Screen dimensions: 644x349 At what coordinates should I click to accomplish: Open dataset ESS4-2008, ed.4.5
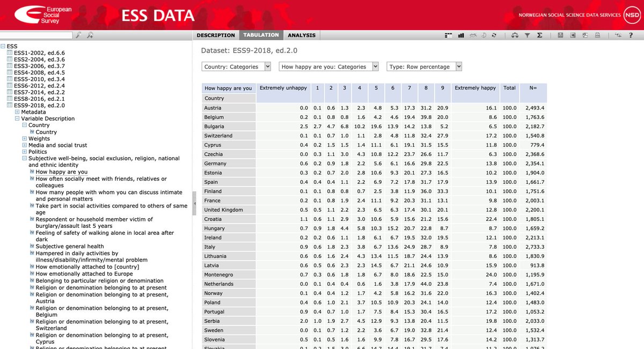click(39, 72)
